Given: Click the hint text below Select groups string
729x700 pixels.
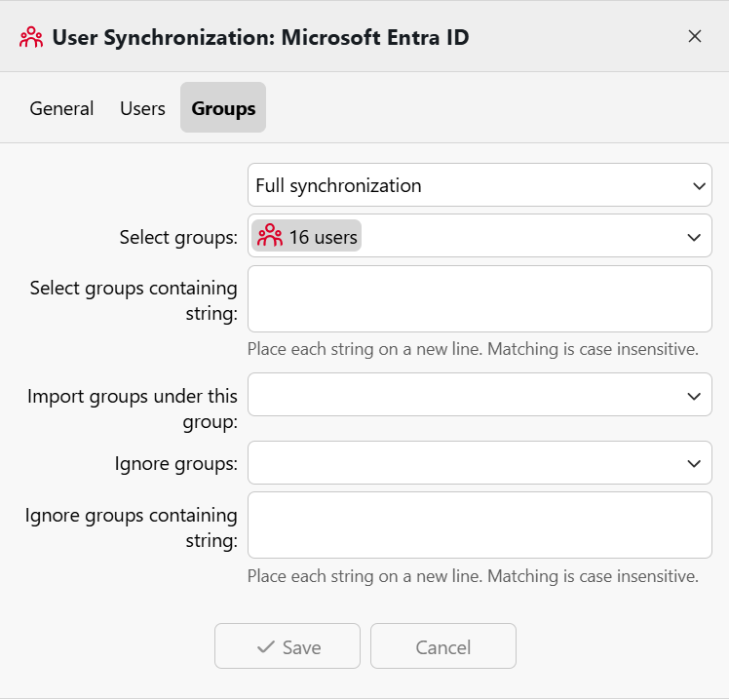Looking at the screenshot, I should pos(473,349).
